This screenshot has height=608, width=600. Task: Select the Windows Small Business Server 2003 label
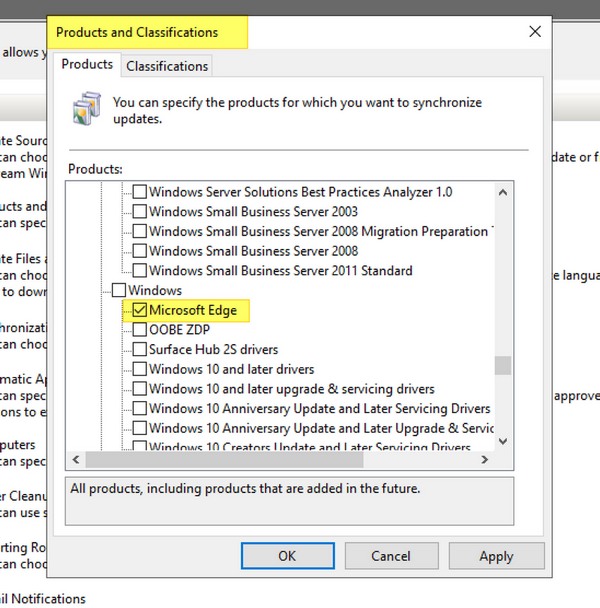[253, 211]
